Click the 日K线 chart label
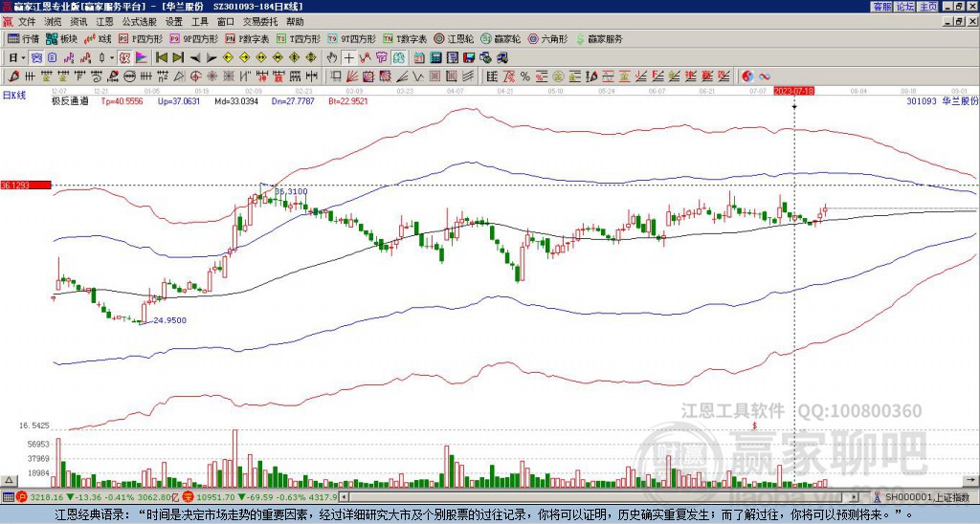980x524 pixels. tap(14, 95)
